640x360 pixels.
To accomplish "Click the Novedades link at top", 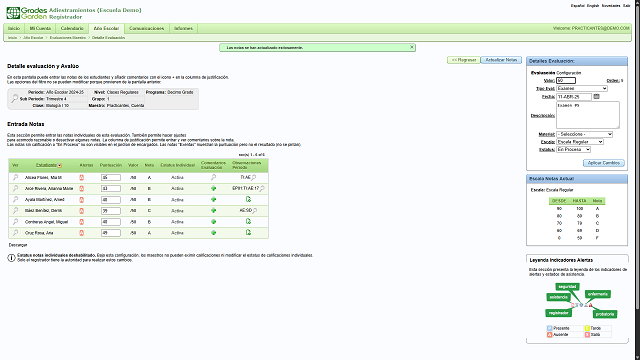I will [611, 6].
